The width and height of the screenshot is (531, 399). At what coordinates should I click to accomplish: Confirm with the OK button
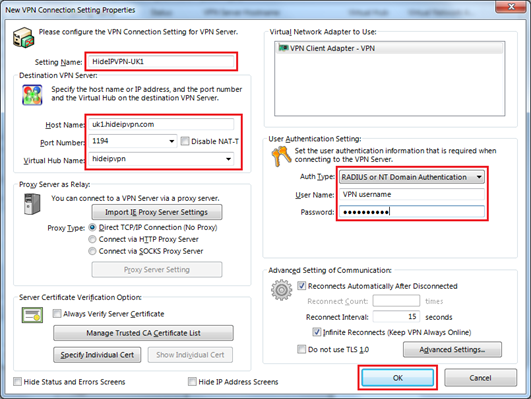[x=398, y=378]
